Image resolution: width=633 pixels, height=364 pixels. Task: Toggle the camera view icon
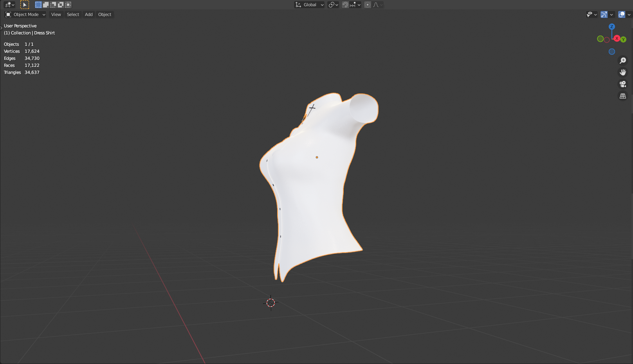pyautogui.click(x=623, y=84)
